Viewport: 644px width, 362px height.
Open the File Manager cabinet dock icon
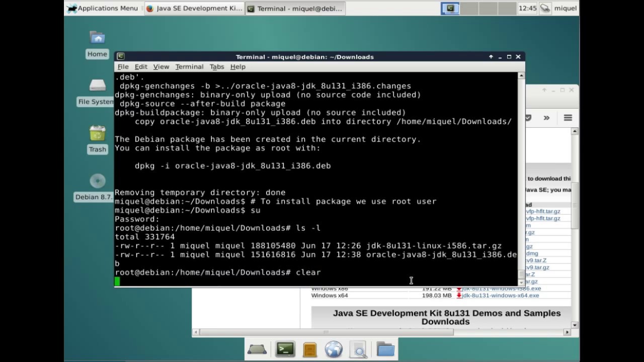tap(310, 349)
